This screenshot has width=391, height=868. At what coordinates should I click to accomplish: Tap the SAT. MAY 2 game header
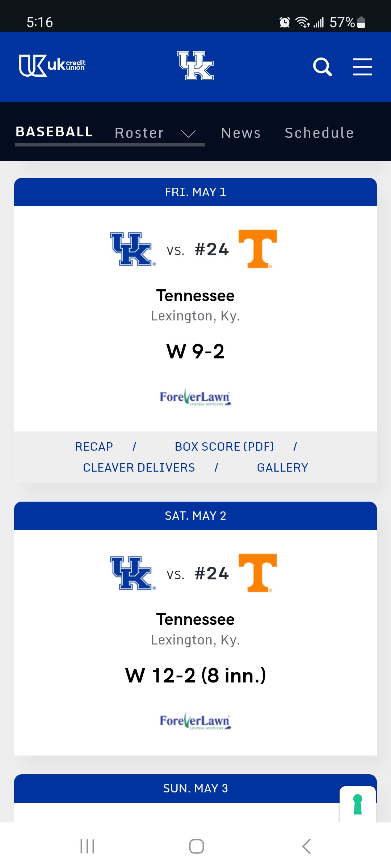pos(195,516)
